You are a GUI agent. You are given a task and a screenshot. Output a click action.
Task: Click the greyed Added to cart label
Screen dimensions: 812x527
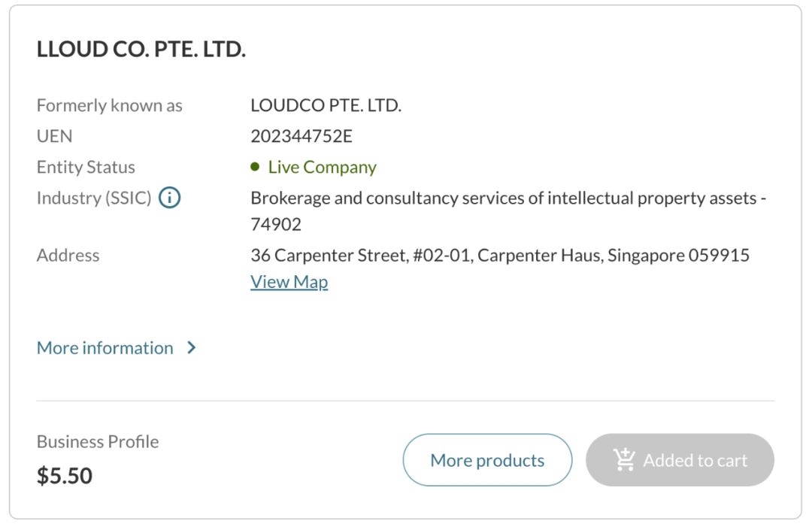(695, 460)
